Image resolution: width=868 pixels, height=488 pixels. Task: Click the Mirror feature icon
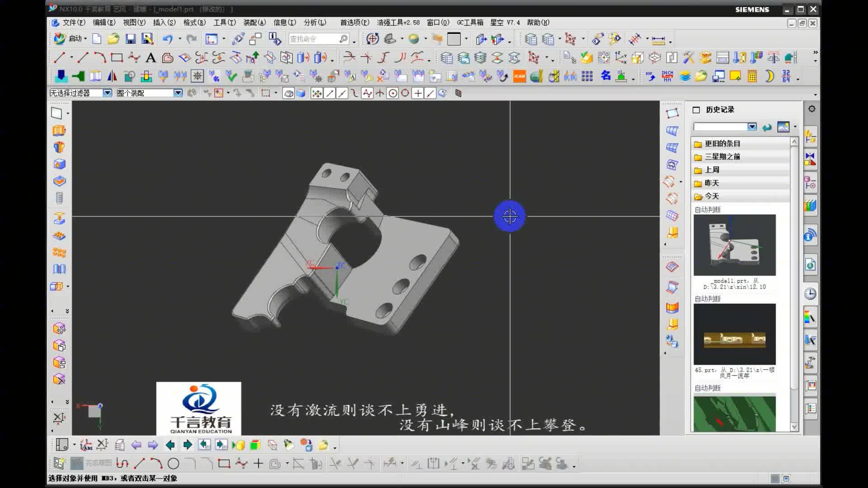pos(112,76)
